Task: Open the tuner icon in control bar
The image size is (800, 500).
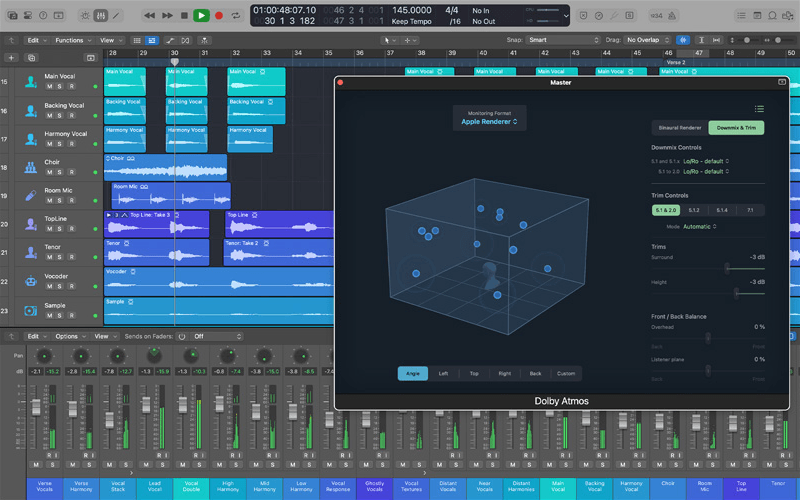Action: 614,15
